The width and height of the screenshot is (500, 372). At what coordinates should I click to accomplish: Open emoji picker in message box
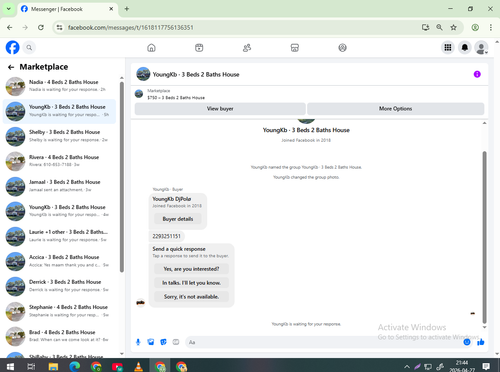click(x=467, y=342)
